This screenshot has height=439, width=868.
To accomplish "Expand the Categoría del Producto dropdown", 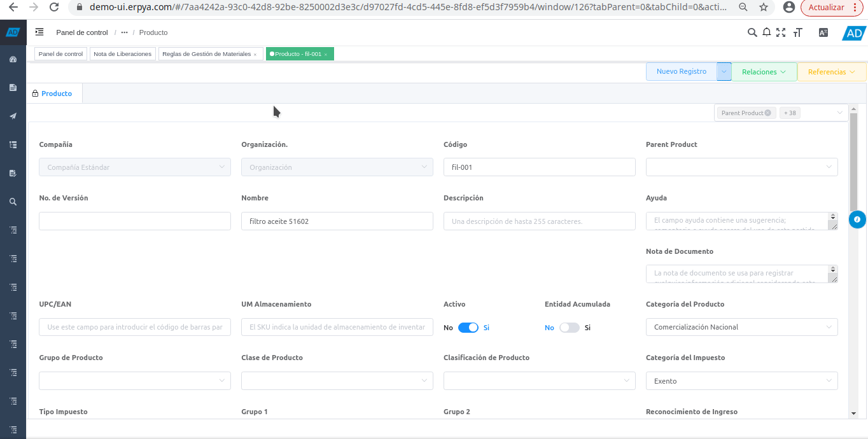I will [741, 327].
